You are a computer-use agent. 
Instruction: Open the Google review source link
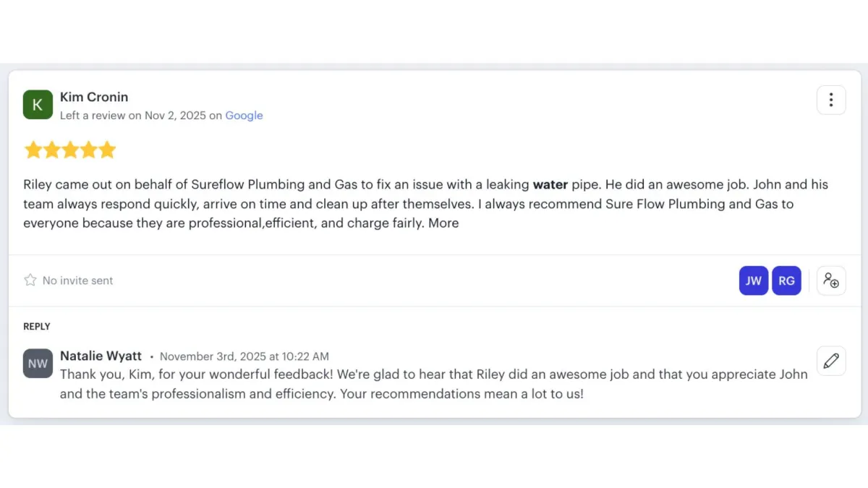point(244,116)
